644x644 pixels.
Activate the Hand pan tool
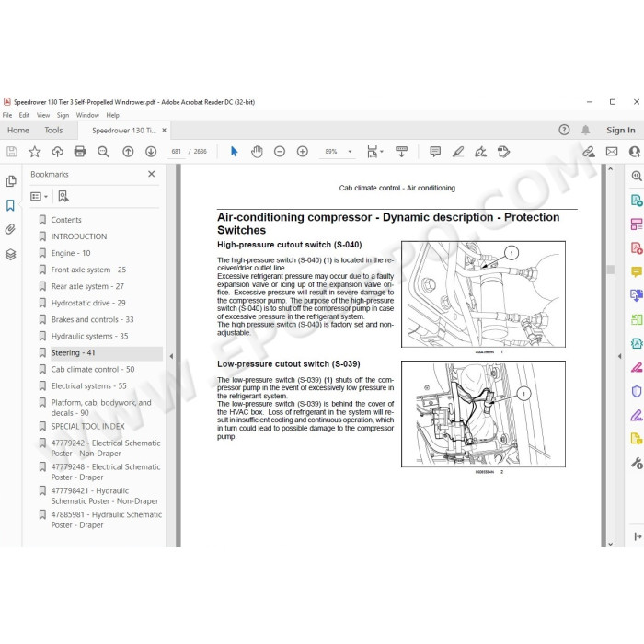click(257, 152)
